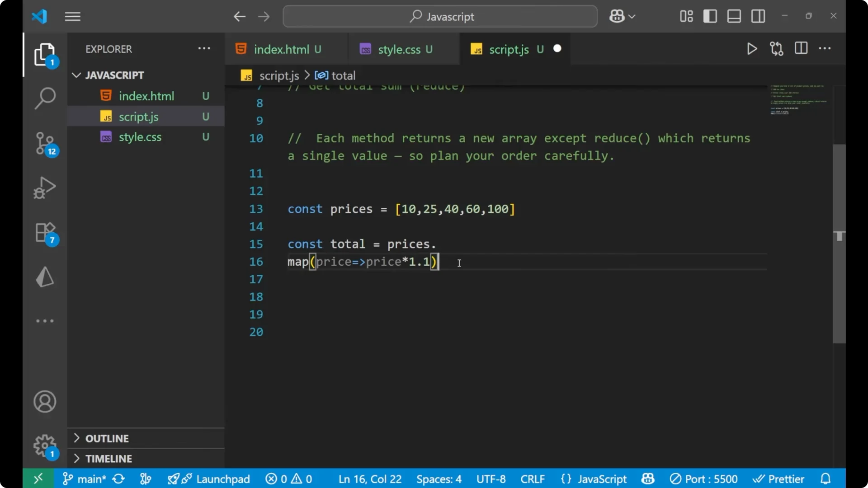
Task: Run script.js with the play button
Action: point(752,48)
